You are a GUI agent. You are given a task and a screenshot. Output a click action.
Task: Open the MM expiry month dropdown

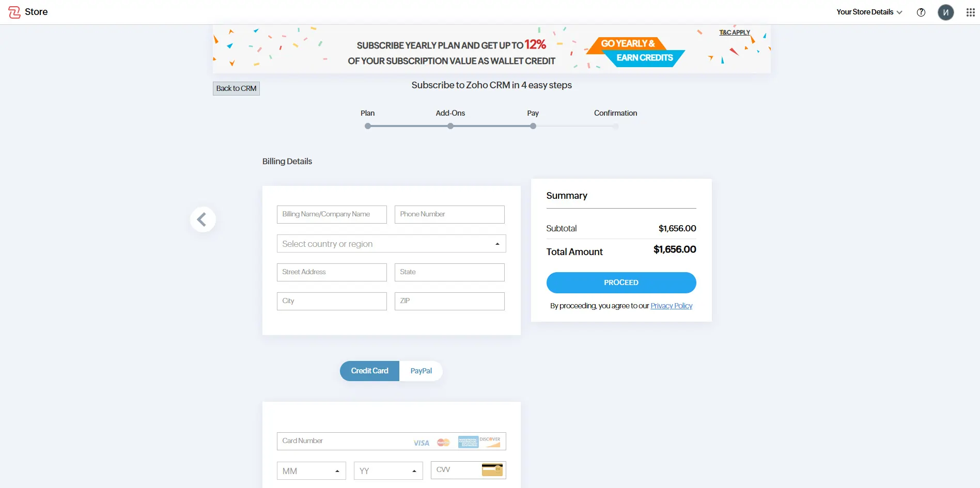312,471
